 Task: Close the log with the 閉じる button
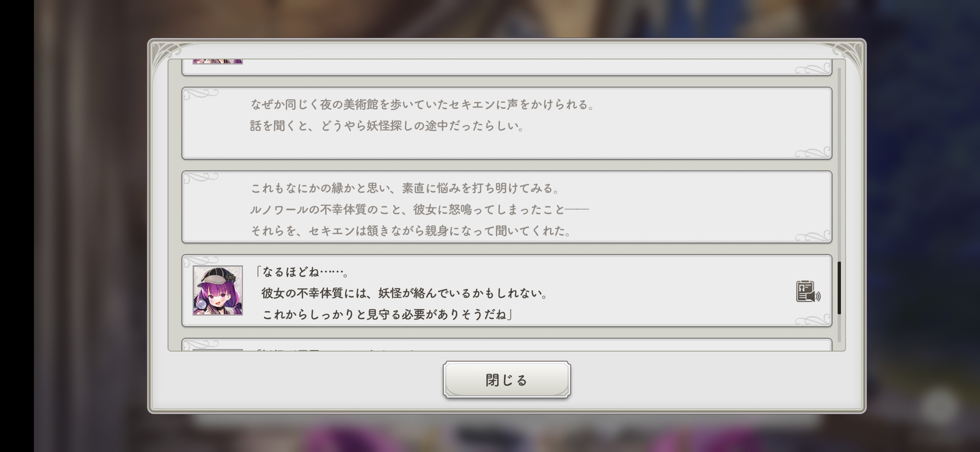tap(507, 380)
